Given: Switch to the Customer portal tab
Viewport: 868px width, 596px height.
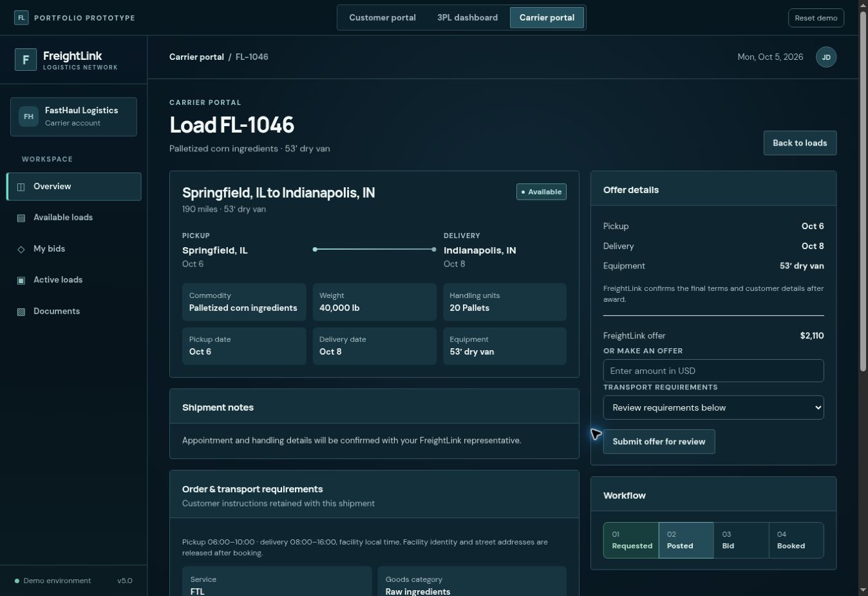Looking at the screenshot, I should pos(382,18).
